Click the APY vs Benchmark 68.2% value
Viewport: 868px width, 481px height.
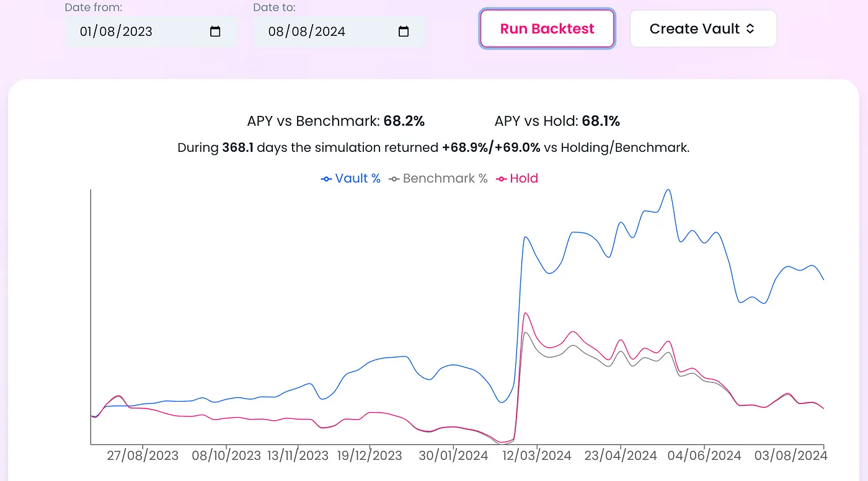404,121
